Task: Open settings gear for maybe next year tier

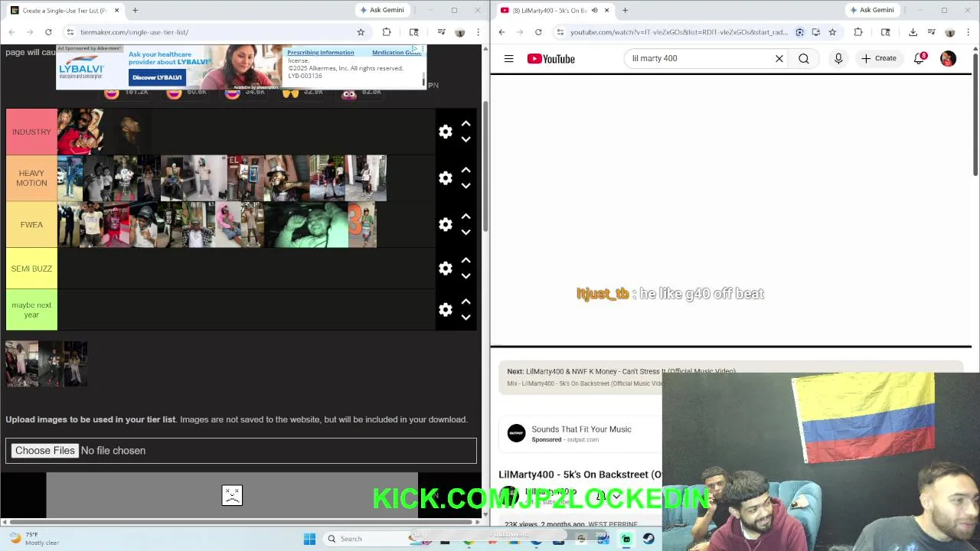Action: tap(446, 310)
